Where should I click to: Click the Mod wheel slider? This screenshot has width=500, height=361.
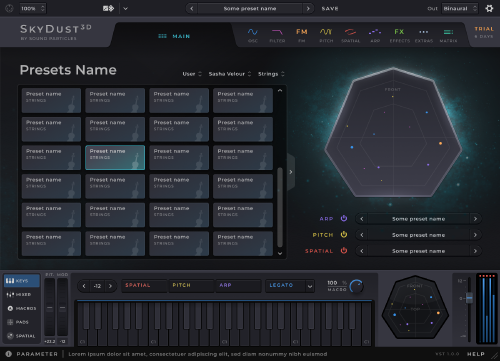pos(62,307)
